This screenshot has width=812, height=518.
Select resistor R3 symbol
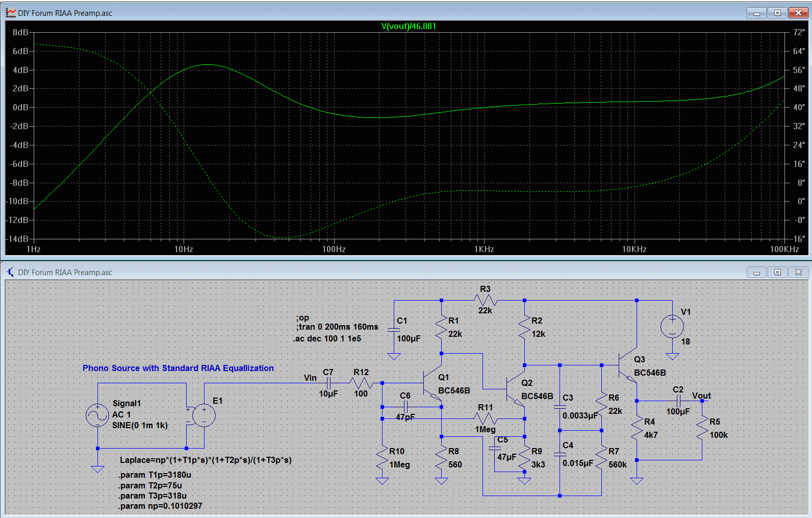pyautogui.click(x=485, y=300)
